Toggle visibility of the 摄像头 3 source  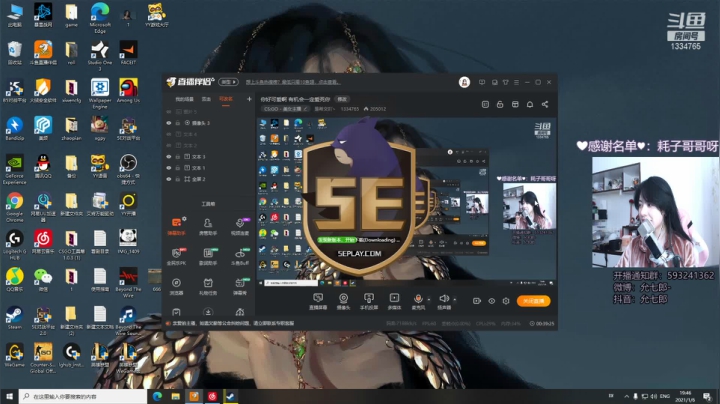click(x=169, y=123)
